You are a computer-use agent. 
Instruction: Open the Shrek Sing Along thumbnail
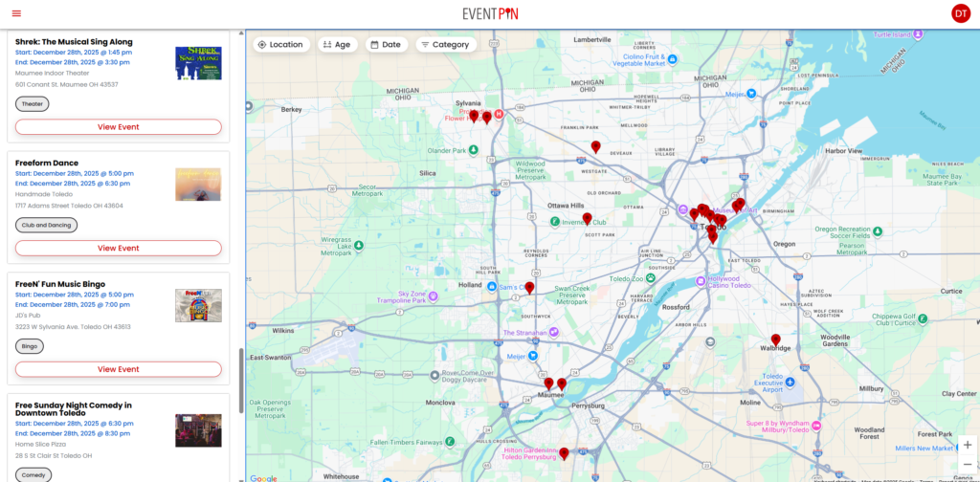[198, 63]
